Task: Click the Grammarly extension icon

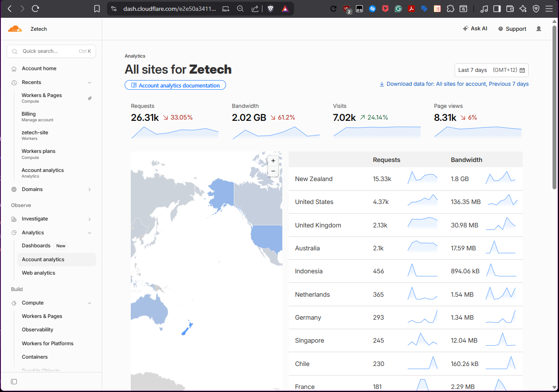Action: 398,9
